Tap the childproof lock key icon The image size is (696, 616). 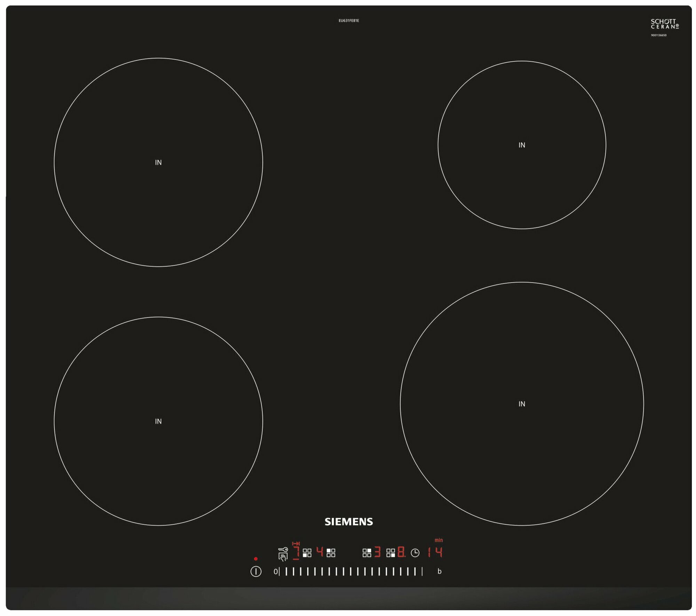(283, 550)
